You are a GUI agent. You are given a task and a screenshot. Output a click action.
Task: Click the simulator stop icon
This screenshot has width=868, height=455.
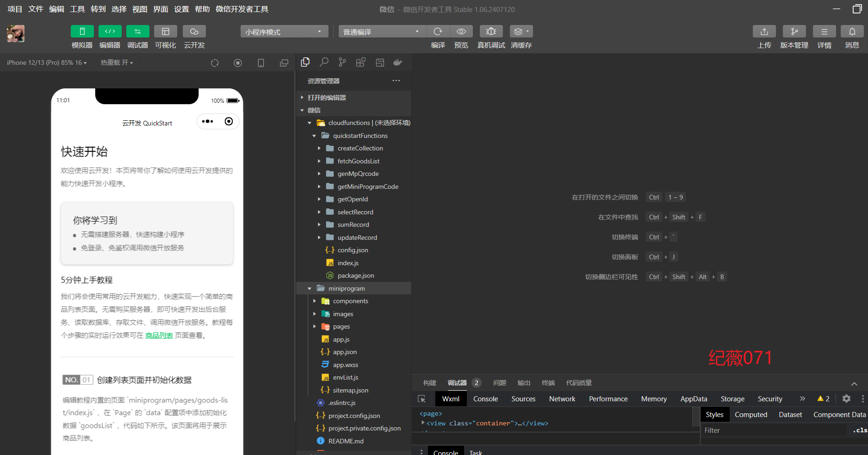coord(238,63)
